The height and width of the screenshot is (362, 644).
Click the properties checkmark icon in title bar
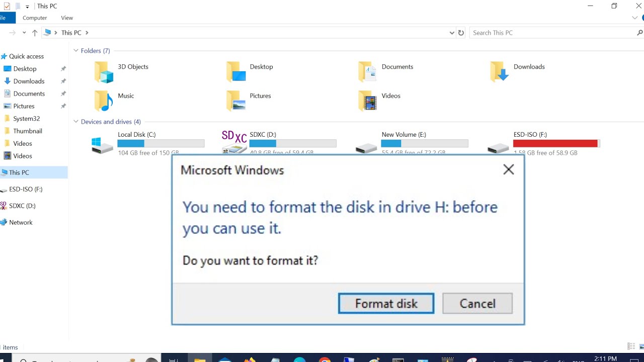[x=7, y=6]
